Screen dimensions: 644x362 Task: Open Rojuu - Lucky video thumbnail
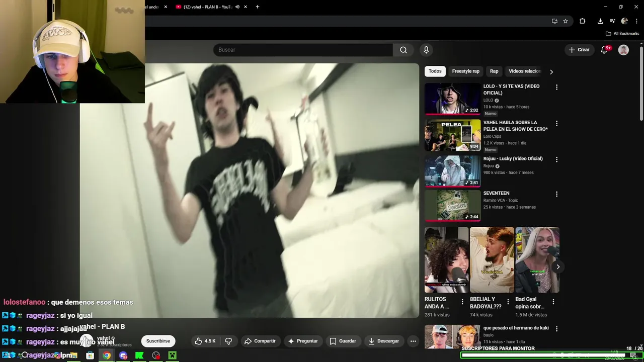(x=452, y=171)
